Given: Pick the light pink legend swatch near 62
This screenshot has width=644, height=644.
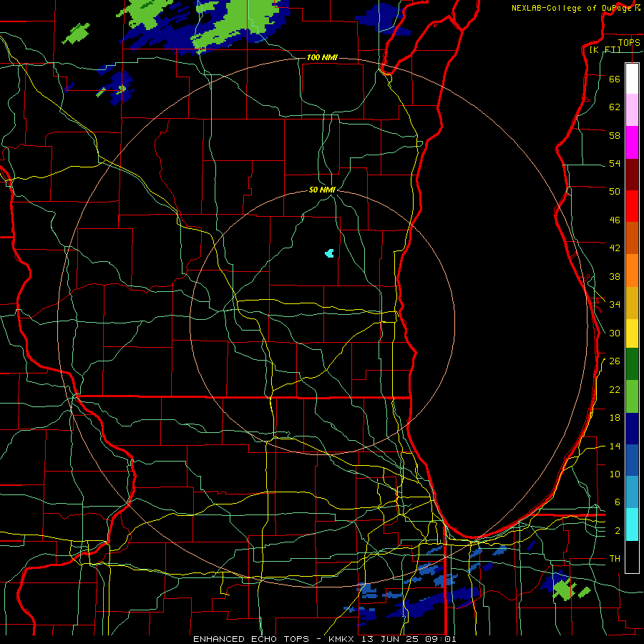Looking at the screenshot, I should (632, 110).
